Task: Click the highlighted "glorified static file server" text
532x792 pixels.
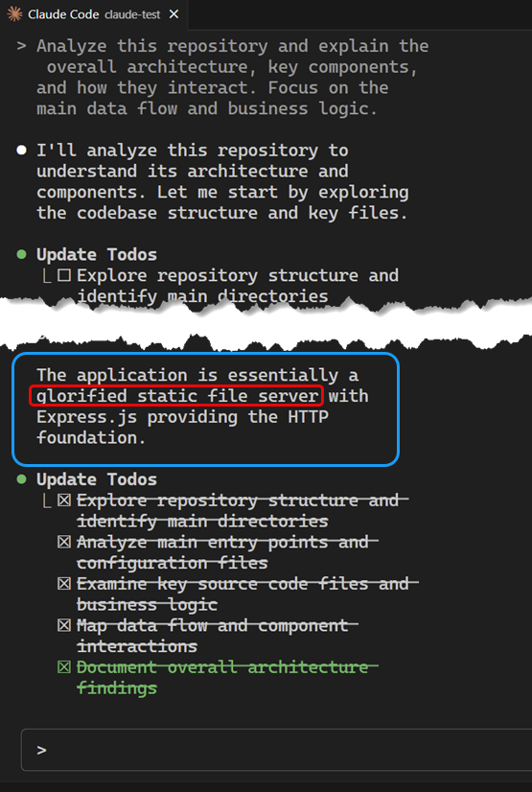Action: click(176, 395)
